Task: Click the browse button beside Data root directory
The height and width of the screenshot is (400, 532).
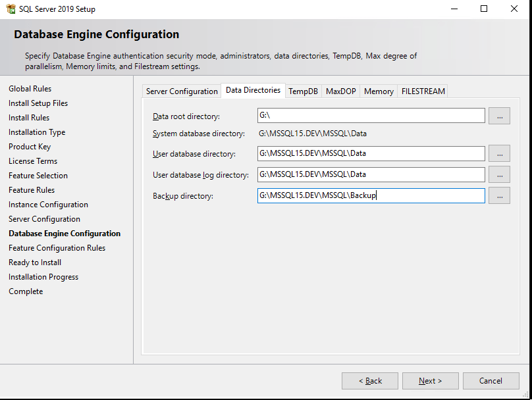Action: 499,115
